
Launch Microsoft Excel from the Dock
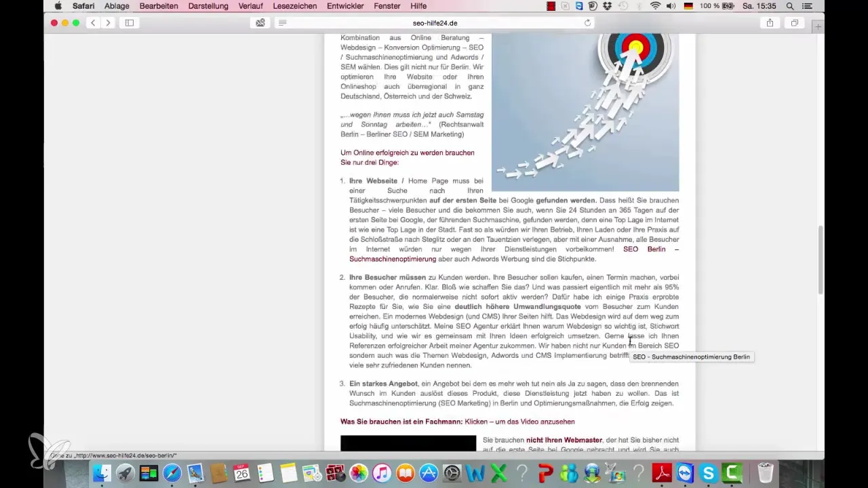tap(498, 472)
